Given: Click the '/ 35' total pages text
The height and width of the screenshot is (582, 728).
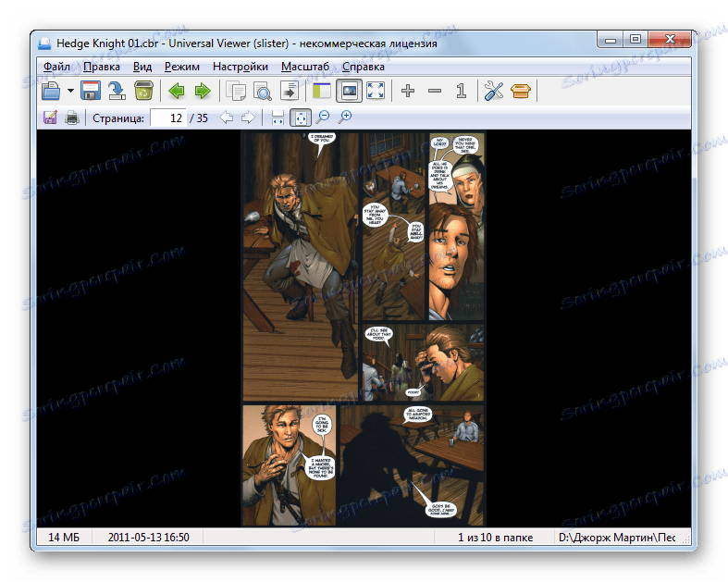Looking at the screenshot, I should [199, 118].
